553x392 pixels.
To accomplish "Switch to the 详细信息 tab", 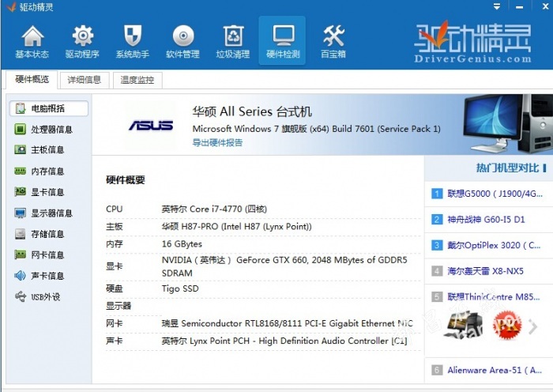I will click(x=85, y=80).
